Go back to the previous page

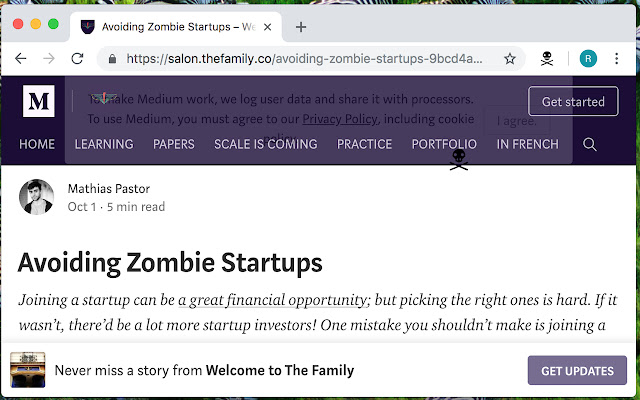20,59
